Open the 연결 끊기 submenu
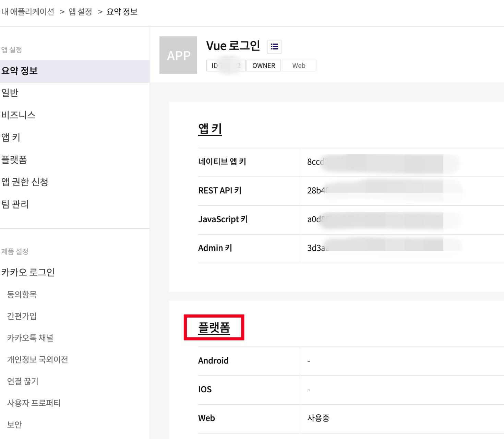504x439 pixels. 23,381
